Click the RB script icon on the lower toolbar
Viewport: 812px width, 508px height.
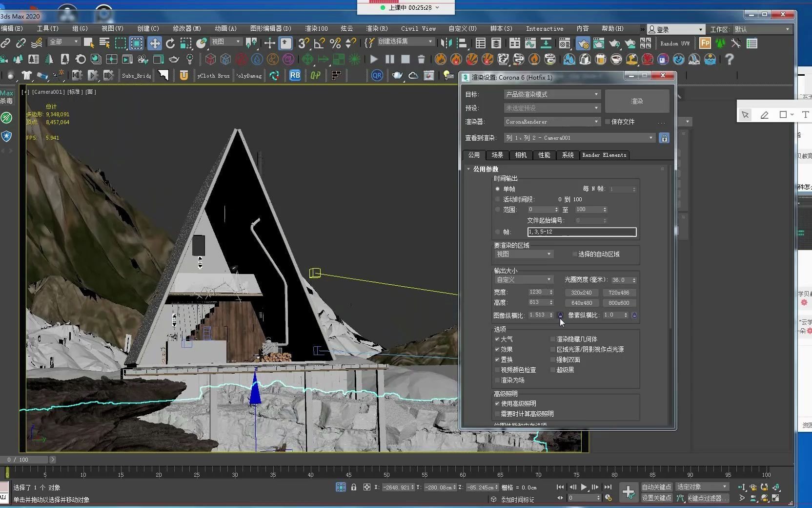(x=295, y=76)
